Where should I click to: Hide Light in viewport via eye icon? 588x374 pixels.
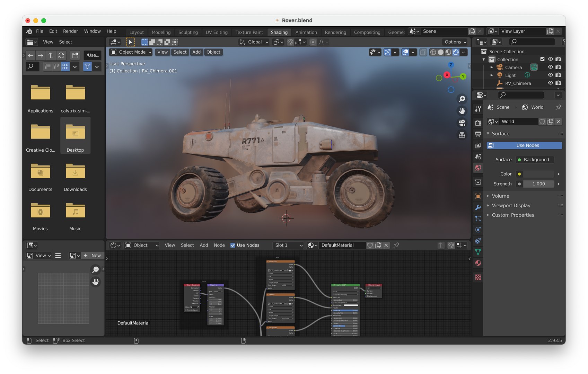(x=550, y=75)
